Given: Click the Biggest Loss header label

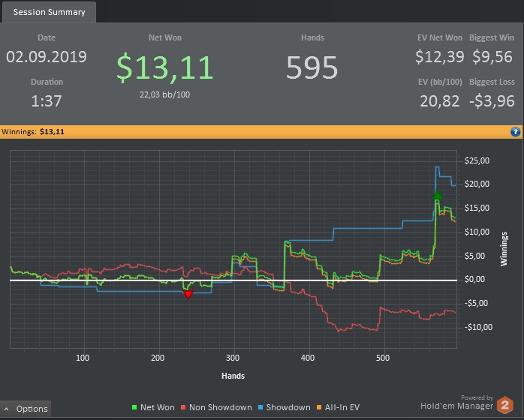Looking at the screenshot, I should coord(492,82).
